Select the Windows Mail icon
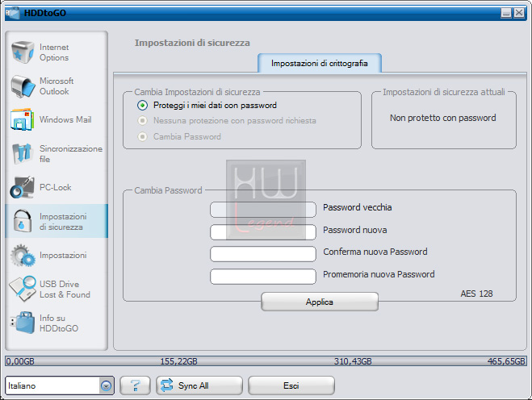The height and width of the screenshot is (400, 532). (23, 119)
